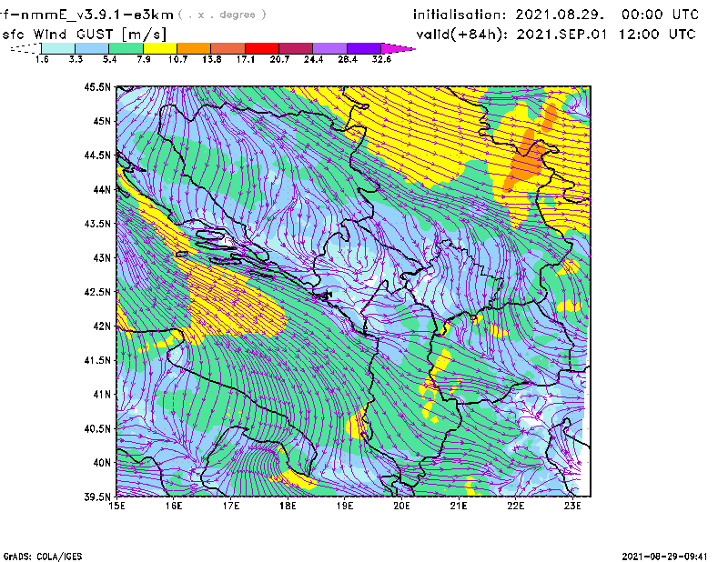Screen dimensions: 728x562
Task: Click the 16E longitude label
Action: (x=174, y=506)
